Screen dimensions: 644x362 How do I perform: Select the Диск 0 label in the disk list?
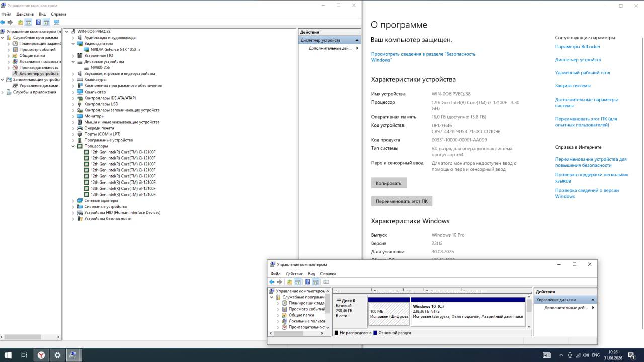click(348, 301)
